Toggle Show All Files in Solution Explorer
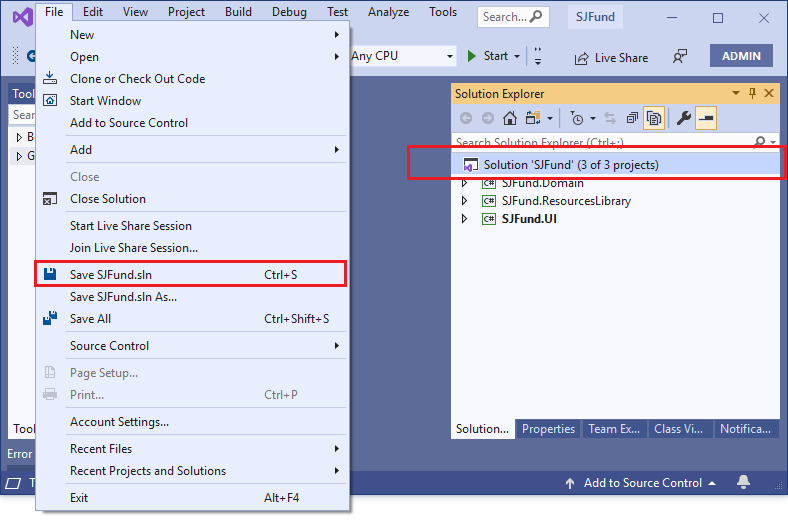 pos(654,118)
